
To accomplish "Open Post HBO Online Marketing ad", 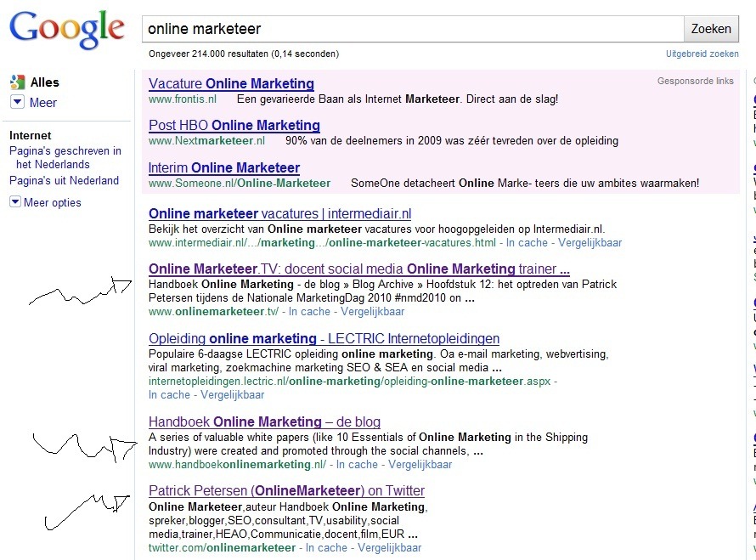I will [x=234, y=125].
